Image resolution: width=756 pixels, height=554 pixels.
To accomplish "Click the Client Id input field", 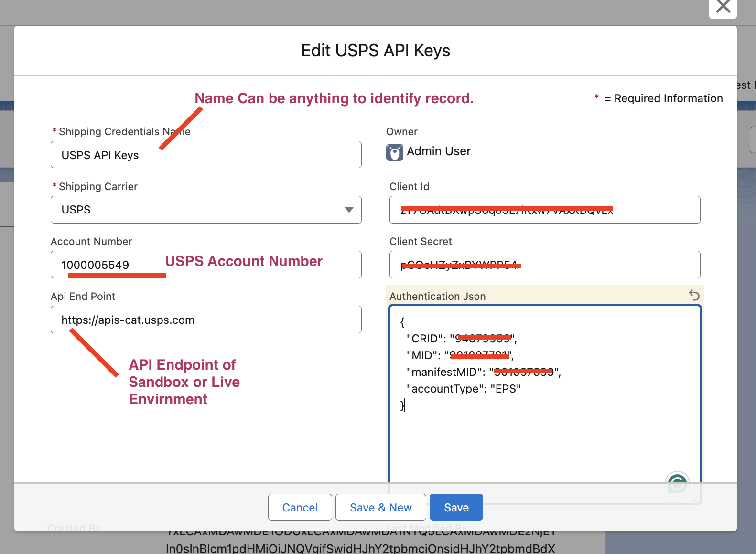I will point(545,210).
